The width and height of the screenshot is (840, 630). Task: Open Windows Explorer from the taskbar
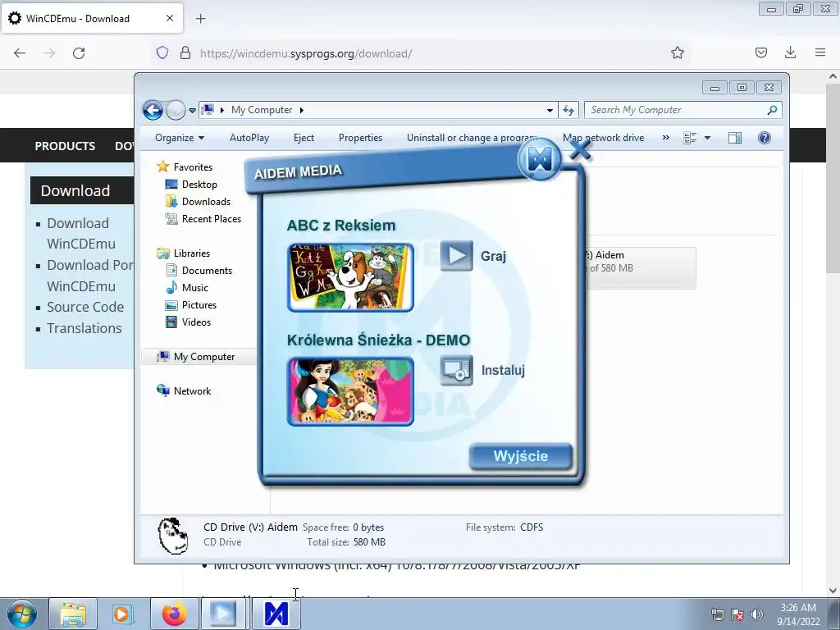73,614
